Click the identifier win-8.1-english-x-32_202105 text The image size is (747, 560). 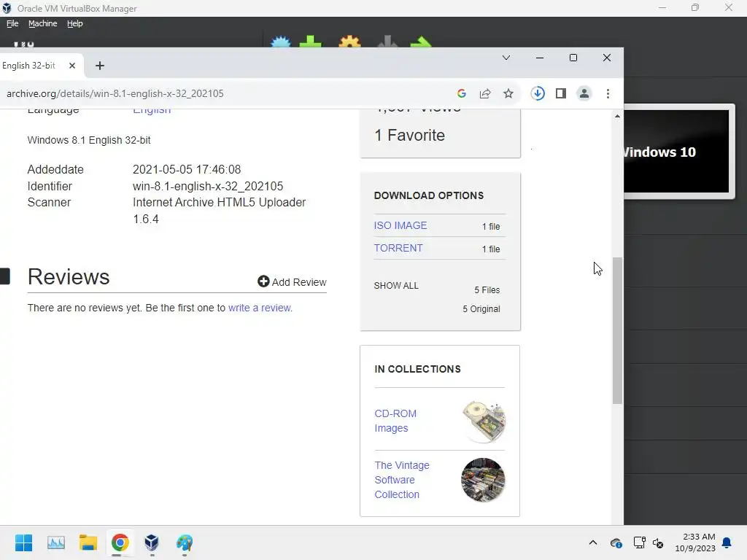pyautogui.click(x=208, y=186)
